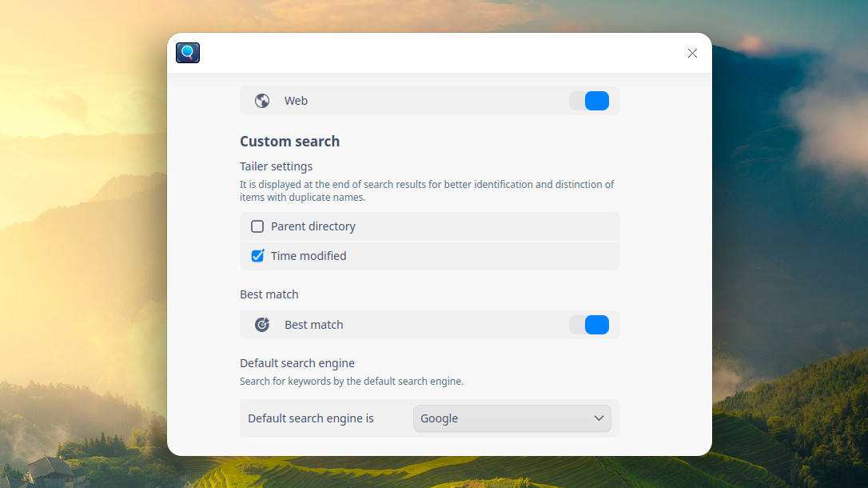
Task: Click the Web row label
Action: point(297,101)
